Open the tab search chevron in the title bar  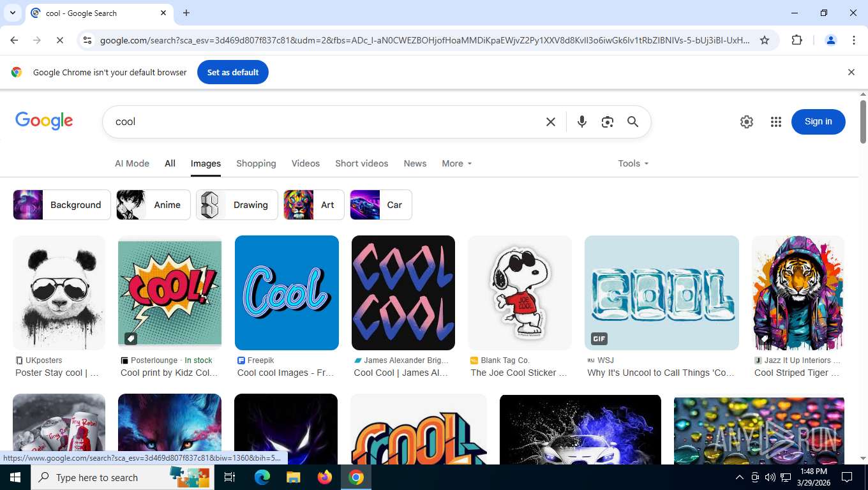tap(12, 13)
